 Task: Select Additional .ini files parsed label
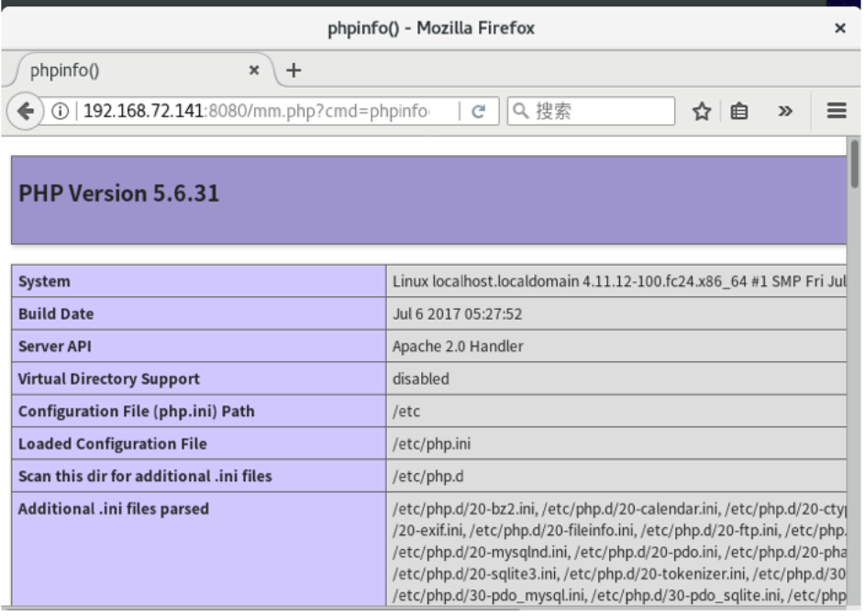click(x=114, y=509)
